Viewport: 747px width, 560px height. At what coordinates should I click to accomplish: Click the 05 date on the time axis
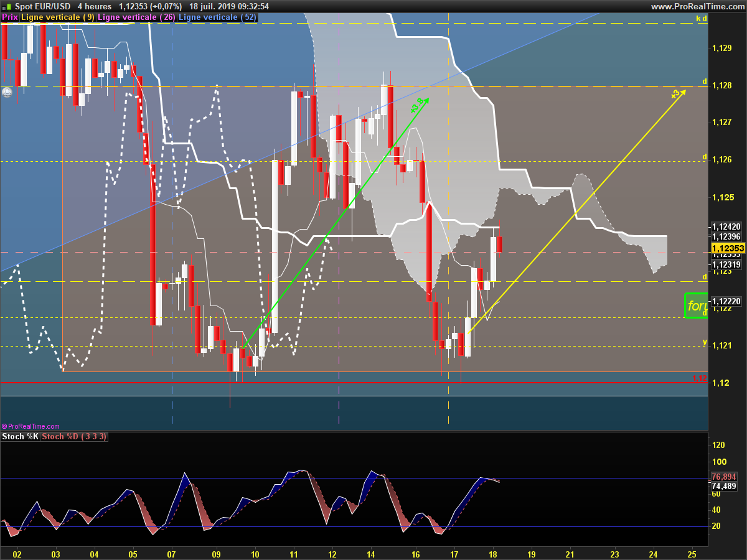(133, 554)
